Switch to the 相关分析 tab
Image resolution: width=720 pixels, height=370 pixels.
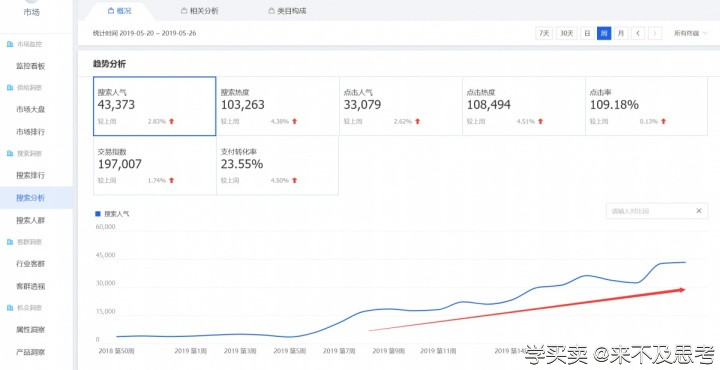200,11
